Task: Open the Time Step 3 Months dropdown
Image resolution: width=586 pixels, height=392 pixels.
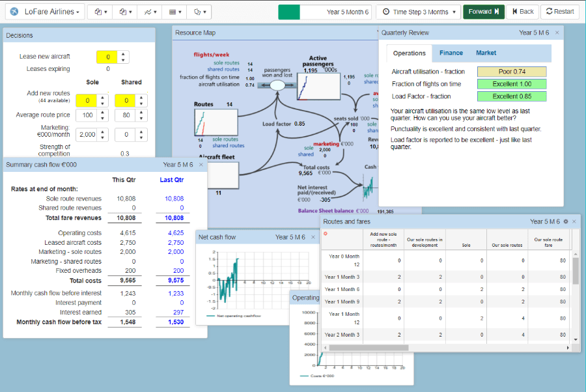Action: click(419, 12)
